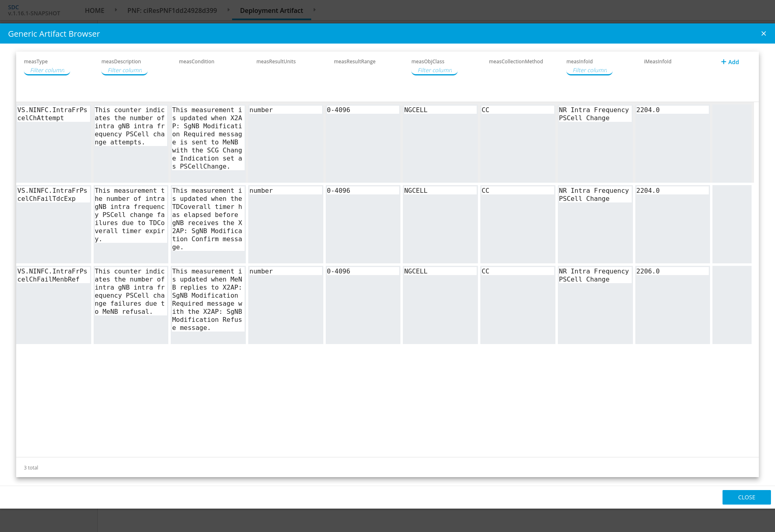Open the HOME breadcrumb item
The height and width of the screenshot is (532, 775).
94,10
